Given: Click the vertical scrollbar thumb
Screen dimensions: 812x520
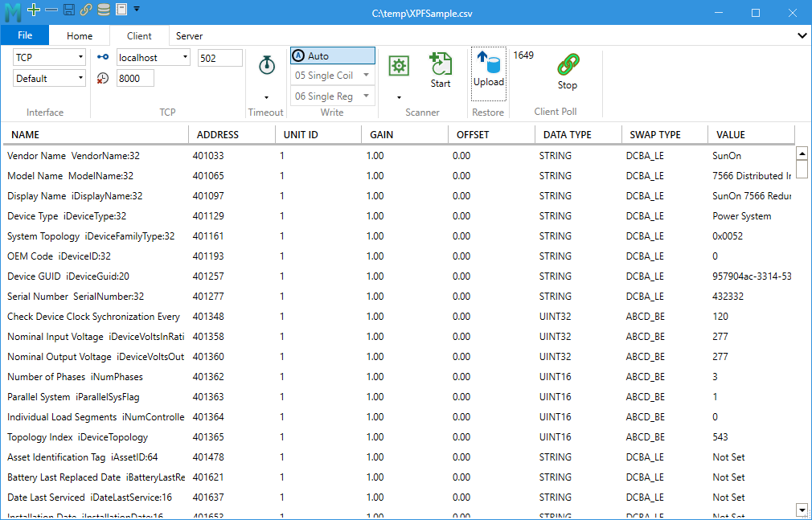Looking at the screenshot, I should click(x=802, y=169).
